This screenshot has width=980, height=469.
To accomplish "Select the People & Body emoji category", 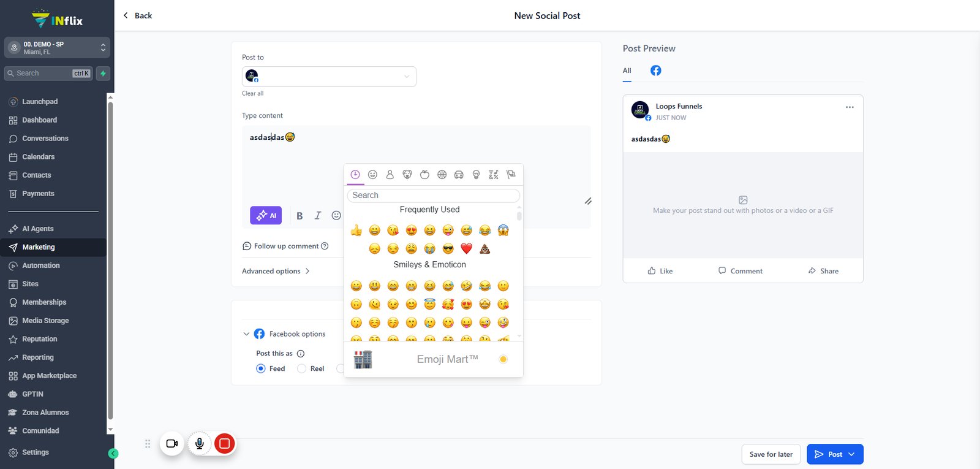I will (390, 175).
